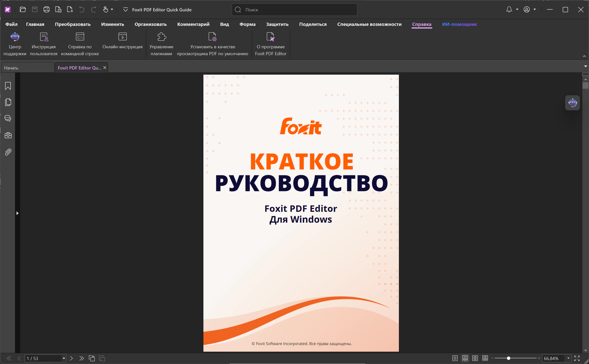Switch to the Преобразовать ribbon tab

[73, 24]
